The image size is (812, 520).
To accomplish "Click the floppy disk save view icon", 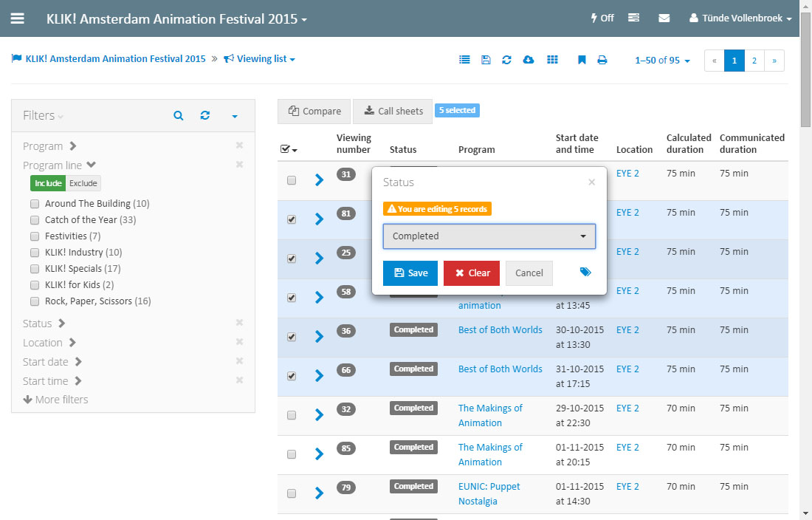I will 485,60.
